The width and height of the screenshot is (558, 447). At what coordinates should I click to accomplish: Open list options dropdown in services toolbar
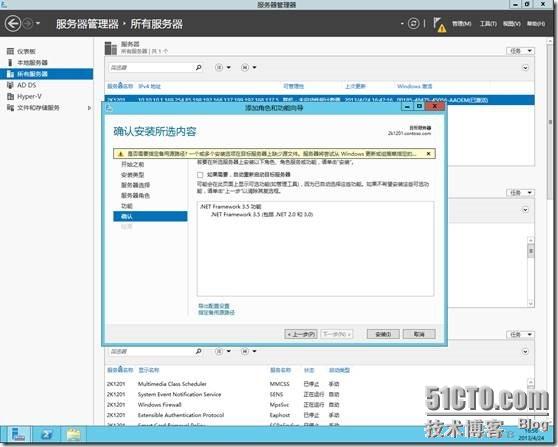223,351
